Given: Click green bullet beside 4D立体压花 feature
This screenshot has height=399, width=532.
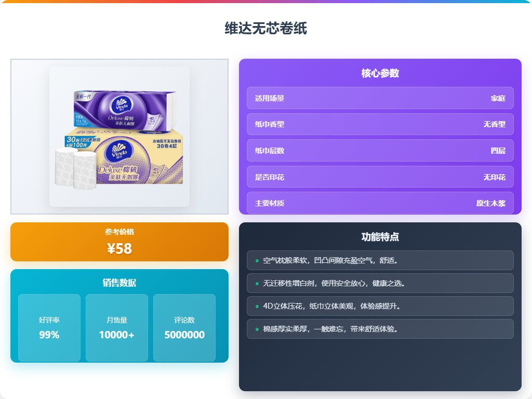Looking at the screenshot, I should click(257, 306).
